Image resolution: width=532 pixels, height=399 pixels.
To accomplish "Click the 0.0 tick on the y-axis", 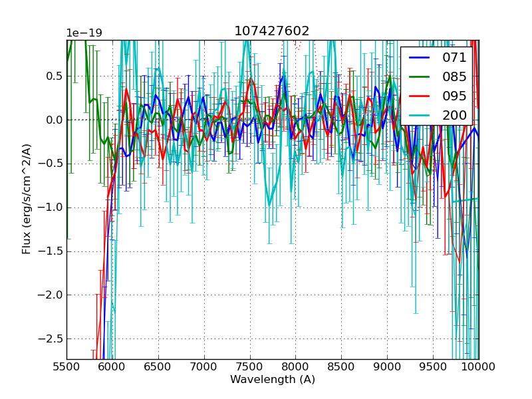I will click(53, 120).
